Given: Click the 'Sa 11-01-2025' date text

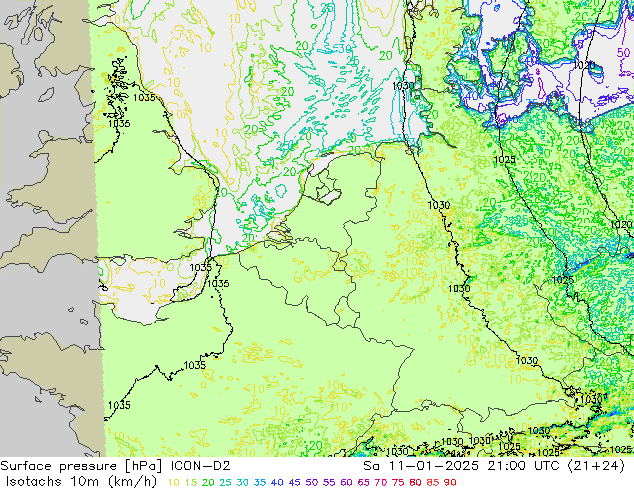Looking at the screenshot, I should click(421, 466).
